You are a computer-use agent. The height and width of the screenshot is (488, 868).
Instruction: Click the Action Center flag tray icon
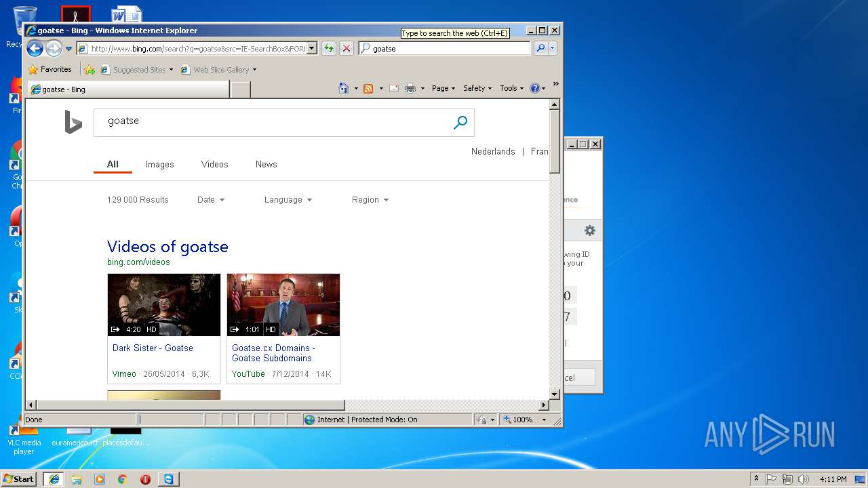click(771, 479)
